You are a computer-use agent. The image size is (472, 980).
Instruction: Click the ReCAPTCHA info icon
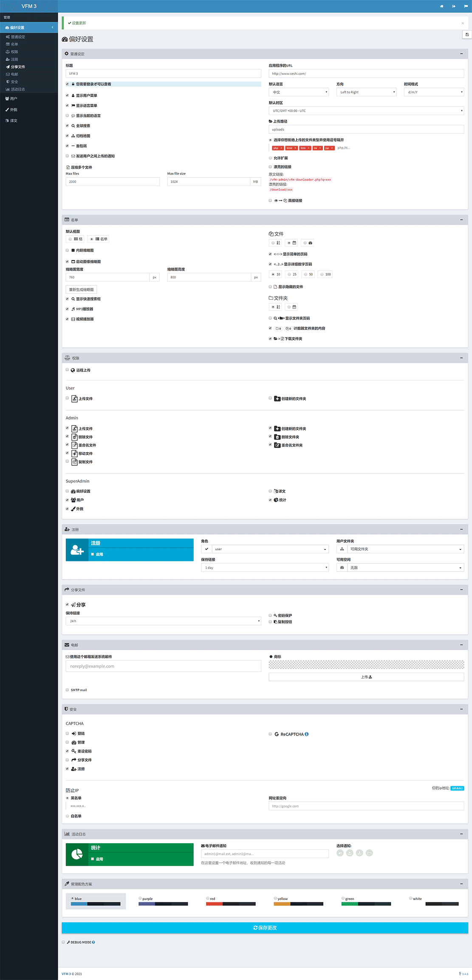[307, 734]
